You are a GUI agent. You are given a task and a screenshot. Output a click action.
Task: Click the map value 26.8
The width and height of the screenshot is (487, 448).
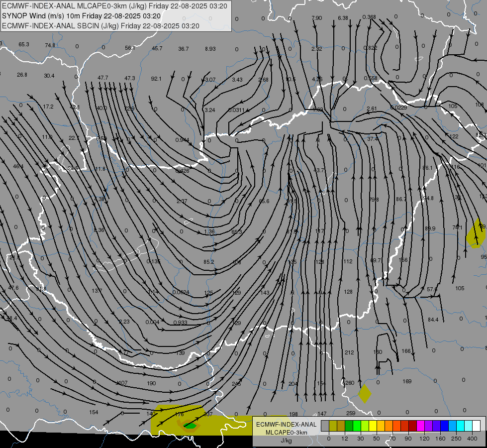[x=22, y=75]
